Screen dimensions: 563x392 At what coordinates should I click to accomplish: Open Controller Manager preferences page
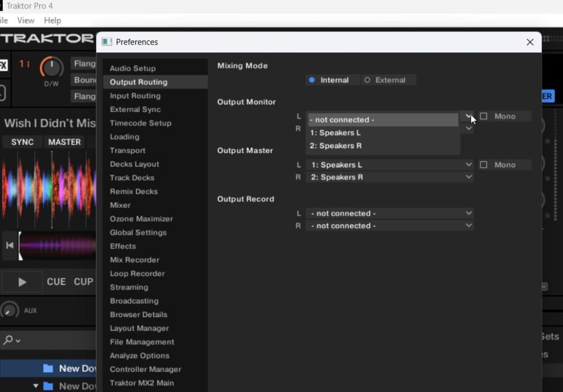click(x=155, y=369)
